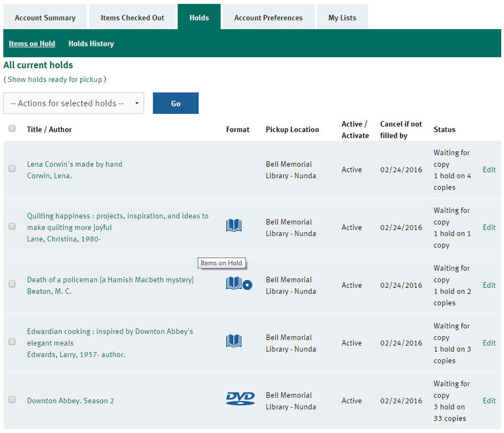
Task: Click the Cancel if not filled by header
Action: pos(401,129)
